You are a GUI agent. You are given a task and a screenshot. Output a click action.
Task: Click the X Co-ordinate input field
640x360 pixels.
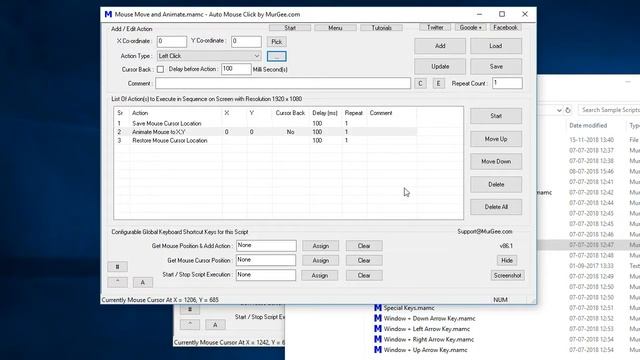(x=172, y=41)
